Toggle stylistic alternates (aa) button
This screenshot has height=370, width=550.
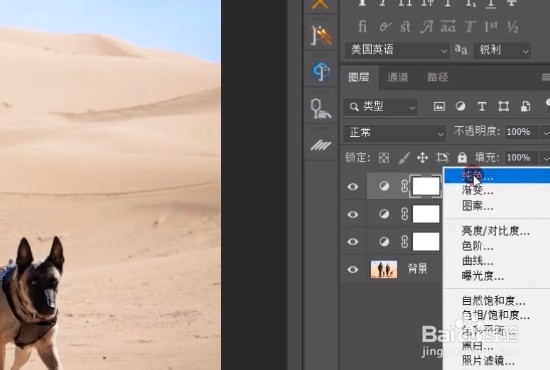click(448, 27)
